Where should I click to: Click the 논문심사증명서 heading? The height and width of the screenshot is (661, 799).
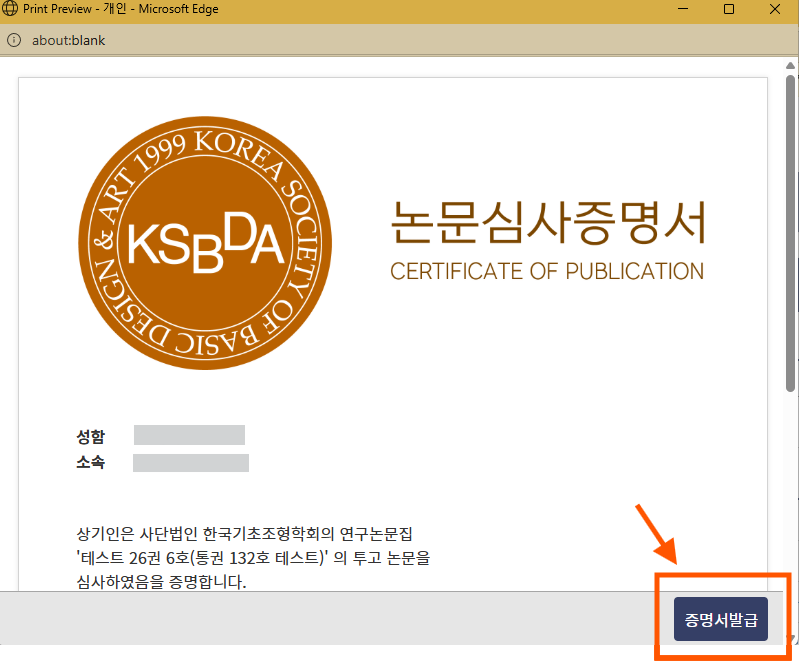(548, 222)
